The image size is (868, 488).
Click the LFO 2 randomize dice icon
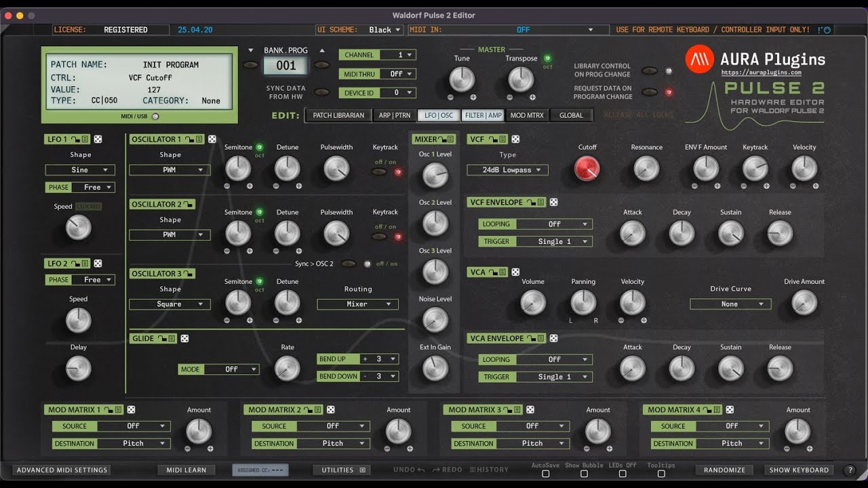click(98, 263)
